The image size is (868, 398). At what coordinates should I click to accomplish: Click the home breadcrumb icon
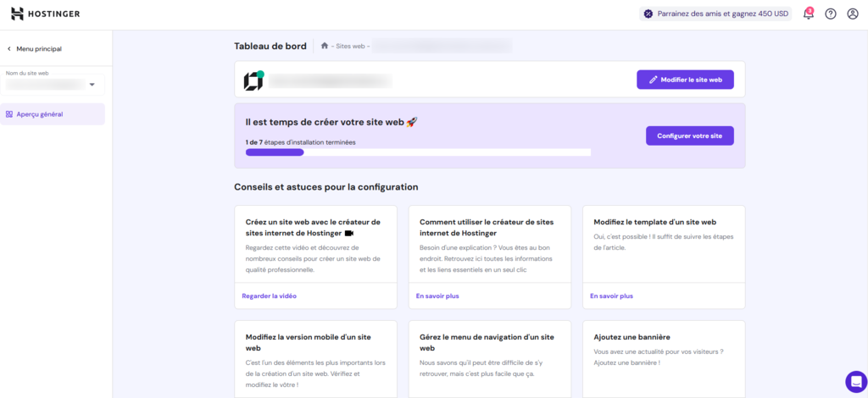pyautogui.click(x=325, y=46)
